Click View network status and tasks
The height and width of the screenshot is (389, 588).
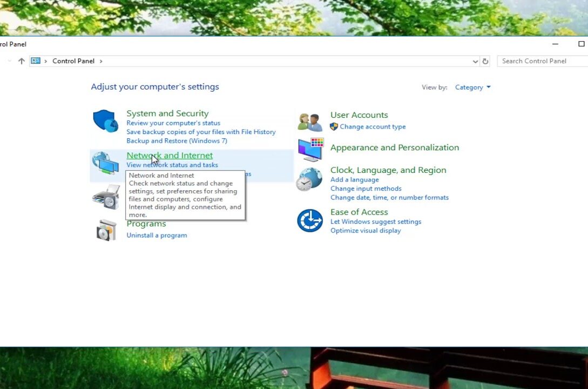point(172,165)
